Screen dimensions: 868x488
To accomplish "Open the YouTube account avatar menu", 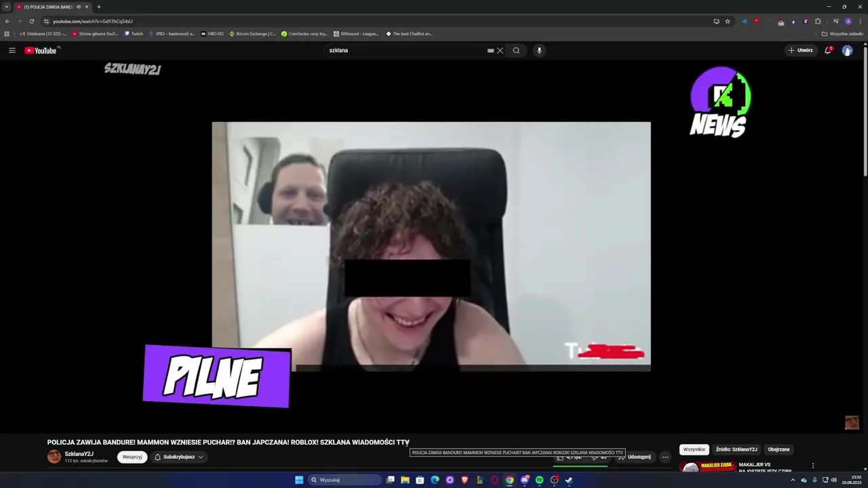I will coord(847,50).
